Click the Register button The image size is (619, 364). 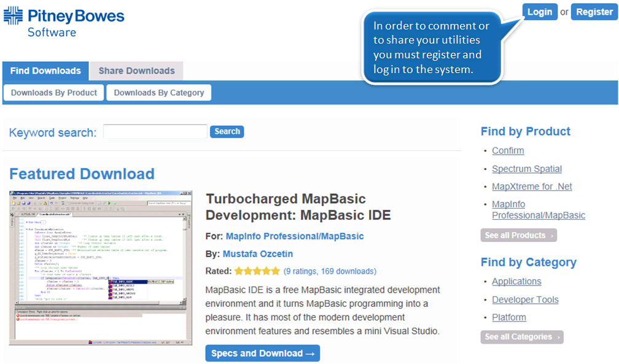(594, 12)
